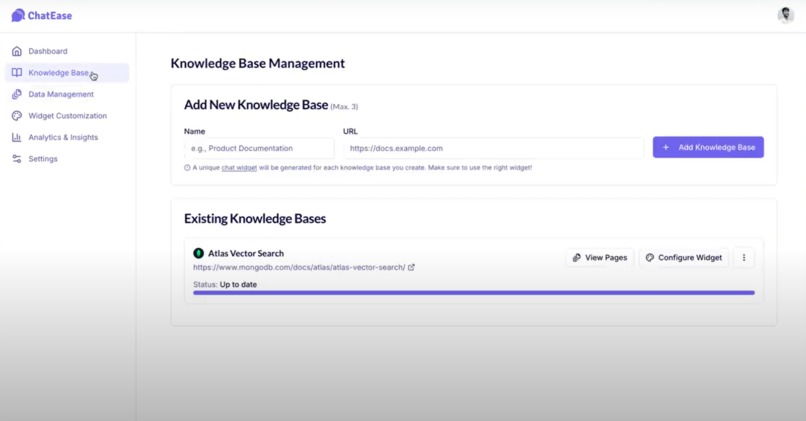The width and height of the screenshot is (806, 421).
Task: Click the Widget Customization palette icon
Action: pyautogui.click(x=17, y=116)
